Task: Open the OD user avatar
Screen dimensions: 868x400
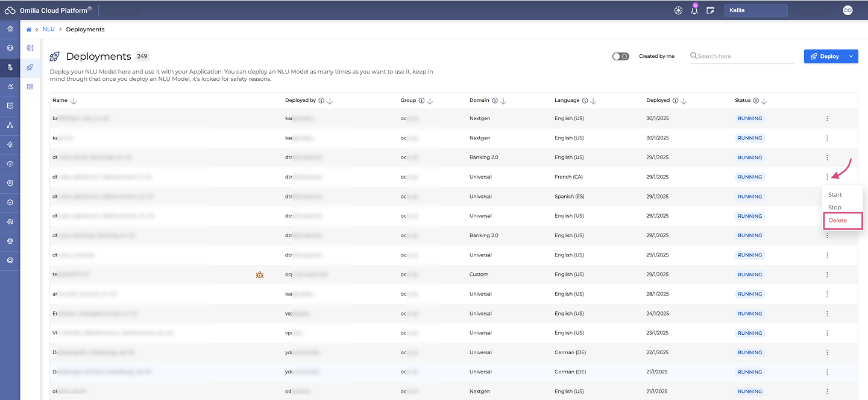Action: coord(848,10)
